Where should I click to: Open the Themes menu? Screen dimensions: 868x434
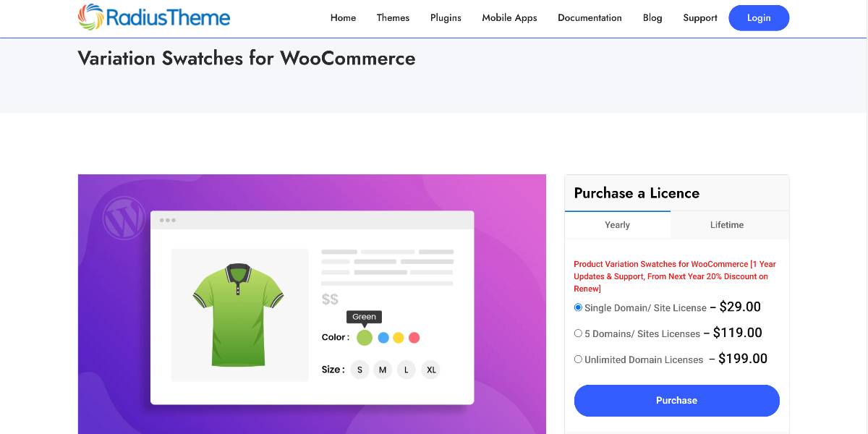coord(393,18)
